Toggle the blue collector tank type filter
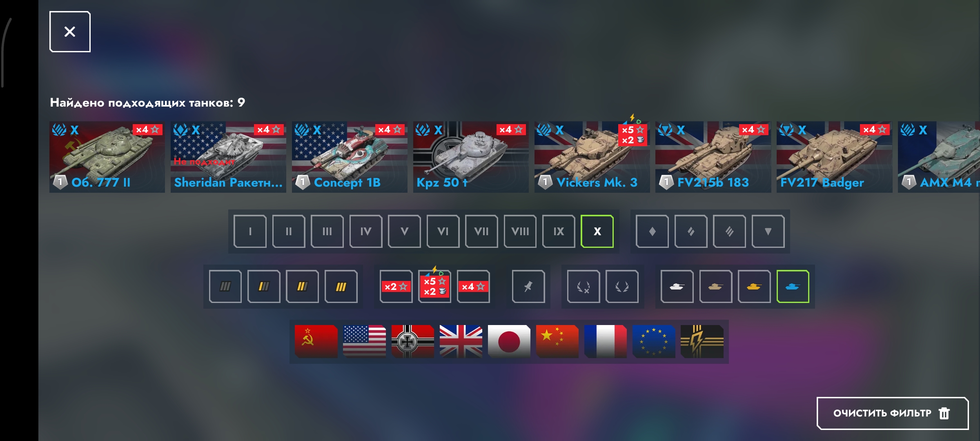The height and width of the screenshot is (441, 980). (x=793, y=286)
